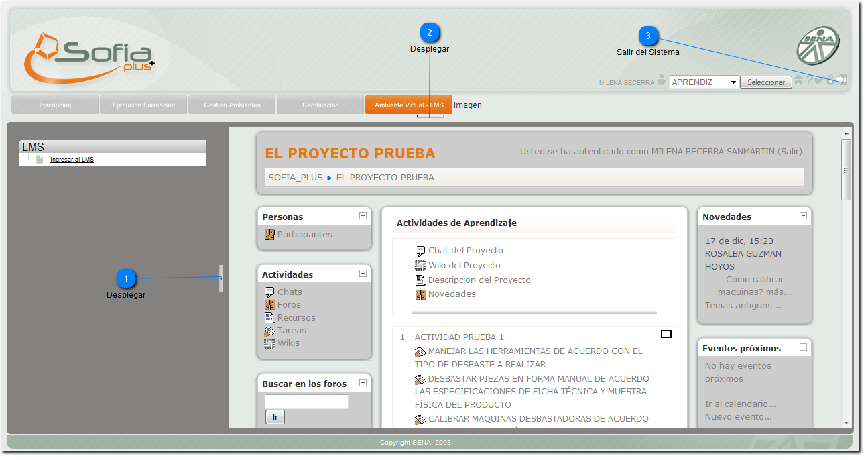The width and height of the screenshot is (868, 460).
Task: Open the Inscripción tab
Action: click(x=55, y=105)
